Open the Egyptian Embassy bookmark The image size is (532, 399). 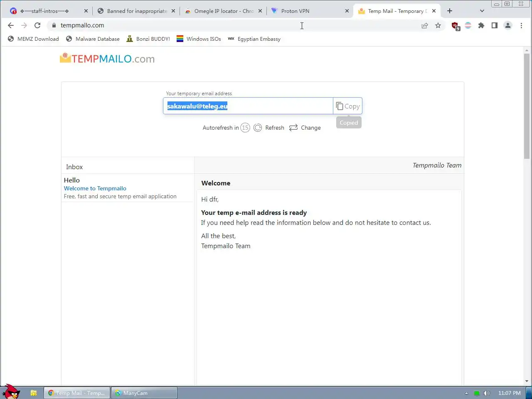pyautogui.click(x=254, y=39)
